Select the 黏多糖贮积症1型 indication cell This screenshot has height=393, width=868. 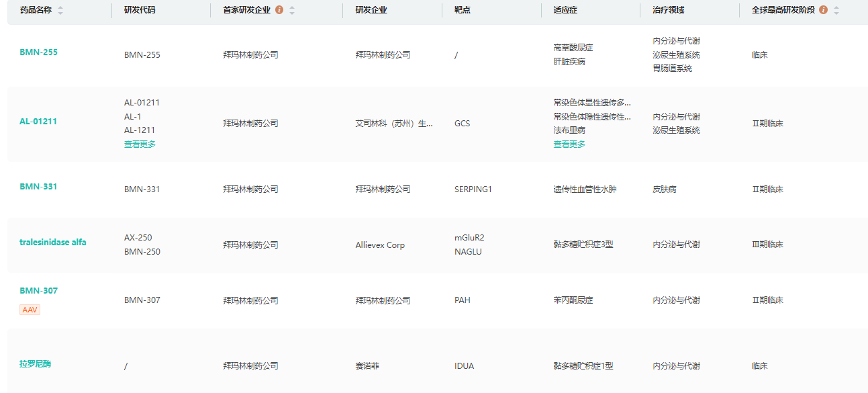583,366
